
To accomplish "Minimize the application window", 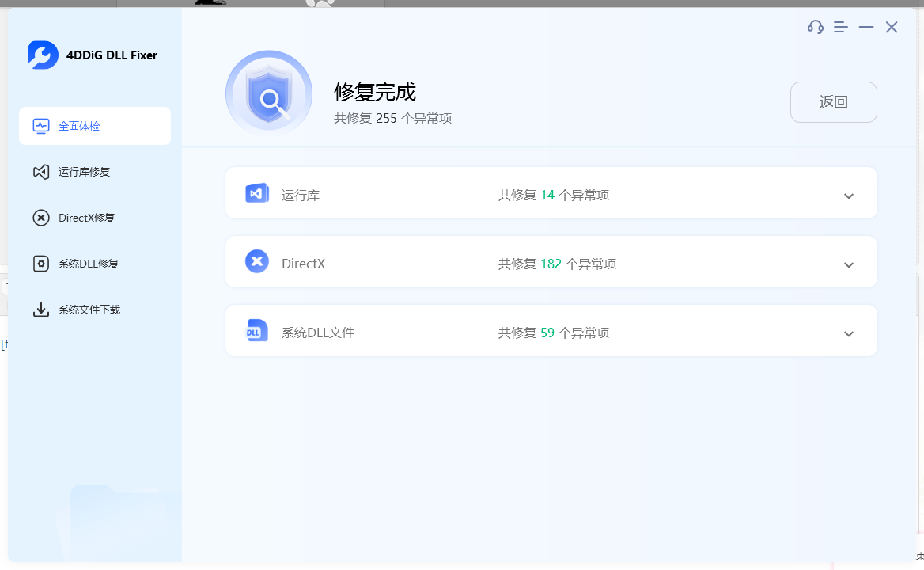I will click(865, 26).
